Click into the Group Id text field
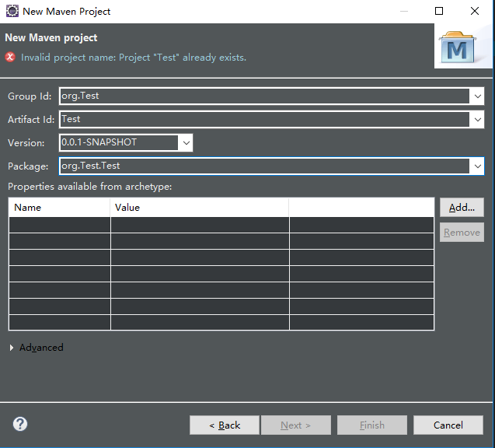Screen dimensions: 495x448 [x=264, y=96]
